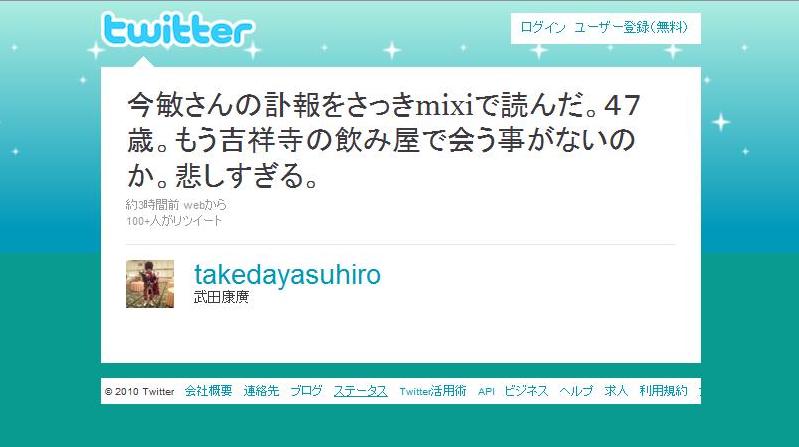Click the ヘルプ help link
The height and width of the screenshot is (447, 799).
tap(576, 391)
